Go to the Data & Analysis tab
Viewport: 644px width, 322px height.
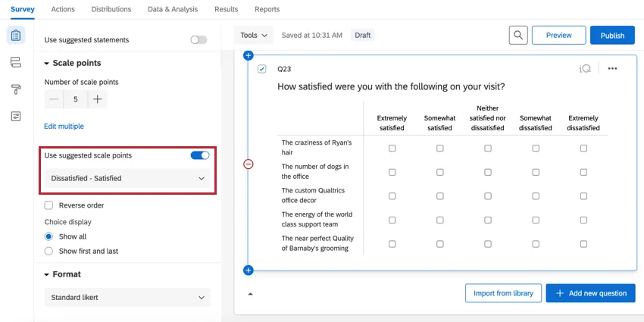(173, 9)
